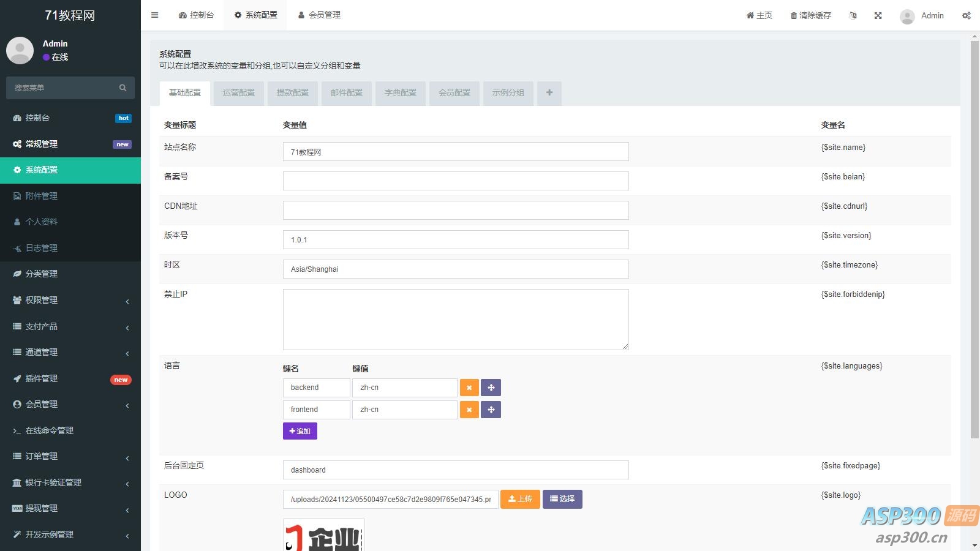The image size is (980, 551).
Task: Click the move handle for frontend row
Action: click(x=491, y=410)
